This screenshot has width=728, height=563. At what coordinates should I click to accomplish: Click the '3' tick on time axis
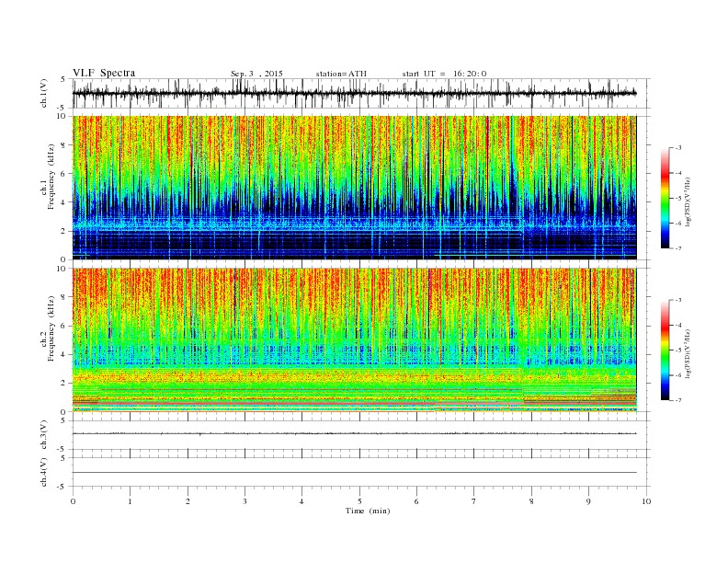click(245, 501)
